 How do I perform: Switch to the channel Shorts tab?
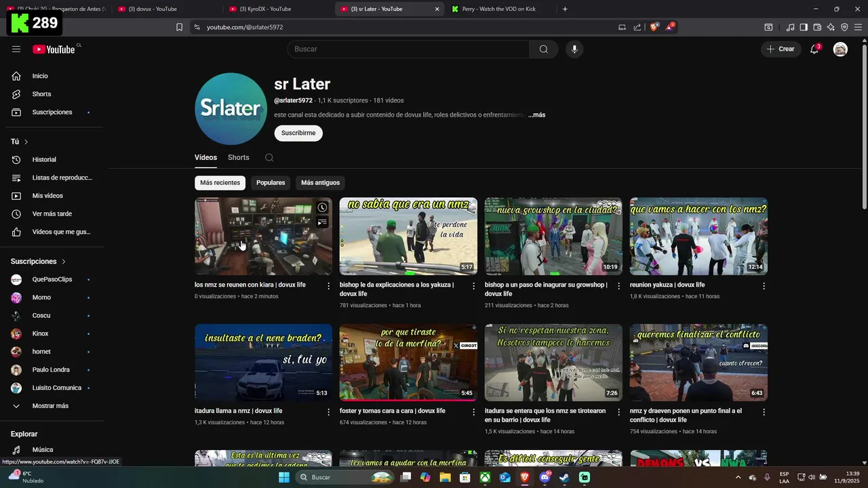239,157
